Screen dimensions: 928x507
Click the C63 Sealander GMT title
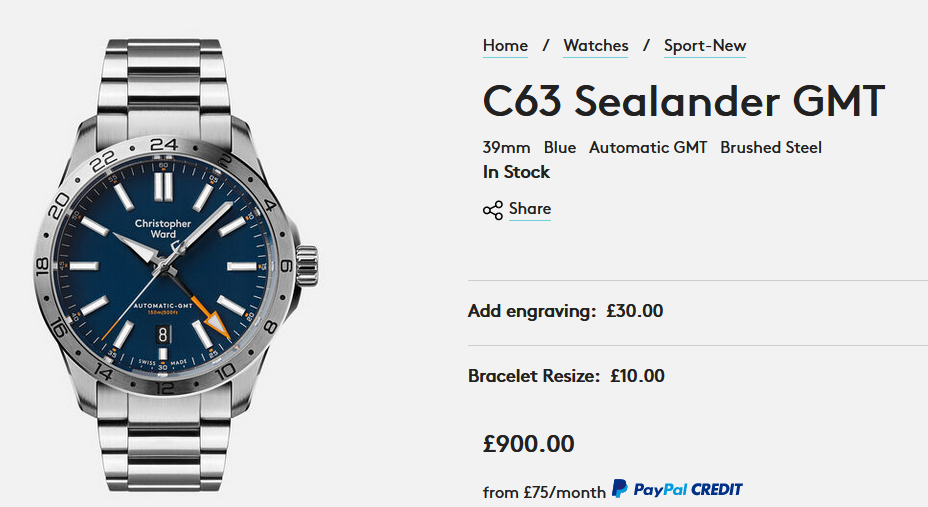coord(684,102)
